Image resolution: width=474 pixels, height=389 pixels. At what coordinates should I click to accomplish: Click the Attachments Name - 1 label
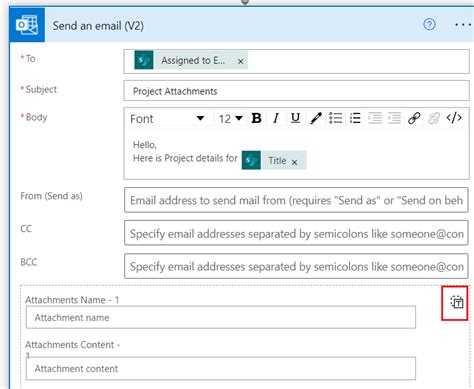click(72, 300)
